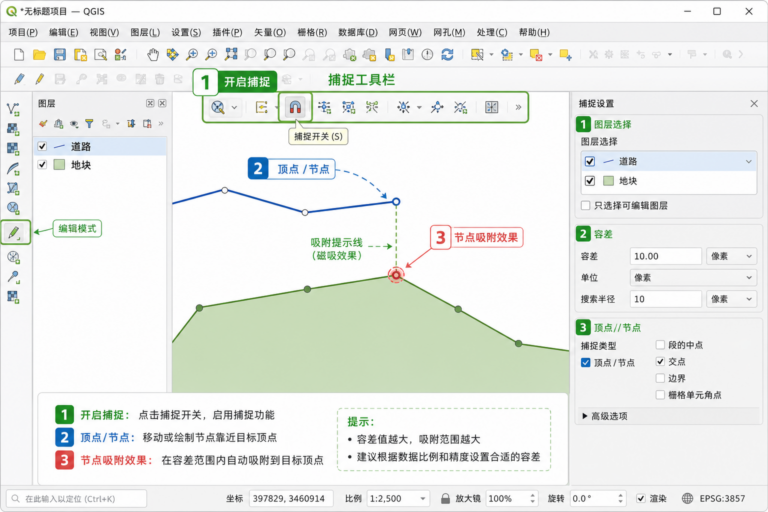
Task: Expand the 道路 row chevron in snapping panel
Action: (x=748, y=161)
